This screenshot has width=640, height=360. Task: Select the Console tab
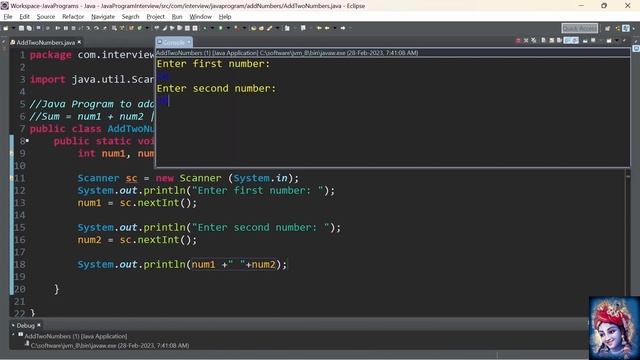pyautogui.click(x=173, y=42)
